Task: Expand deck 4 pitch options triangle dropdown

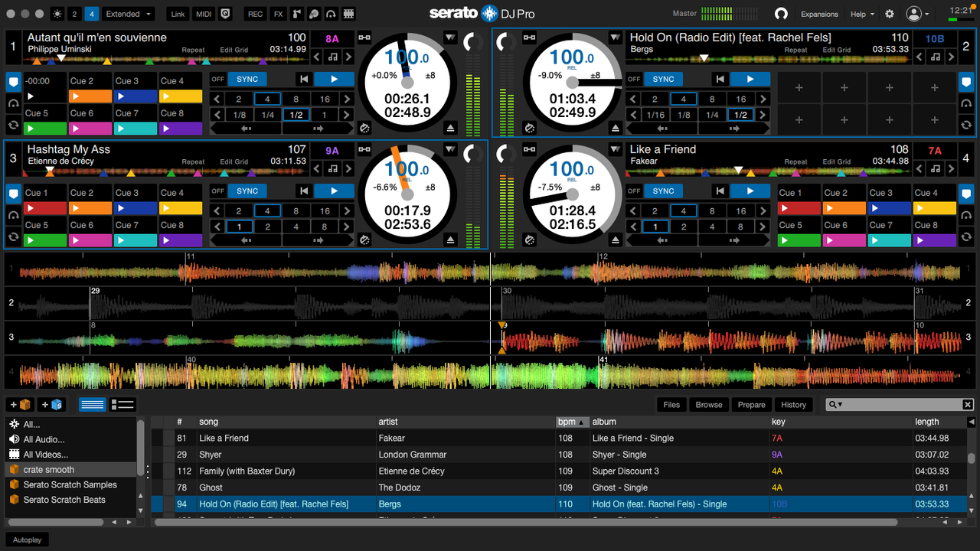Action: click(616, 148)
